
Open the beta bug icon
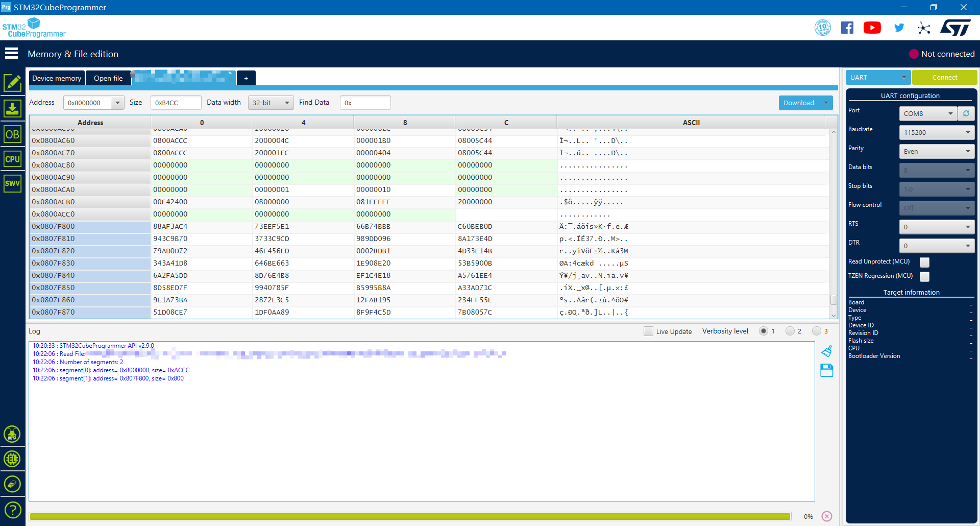point(12,435)
